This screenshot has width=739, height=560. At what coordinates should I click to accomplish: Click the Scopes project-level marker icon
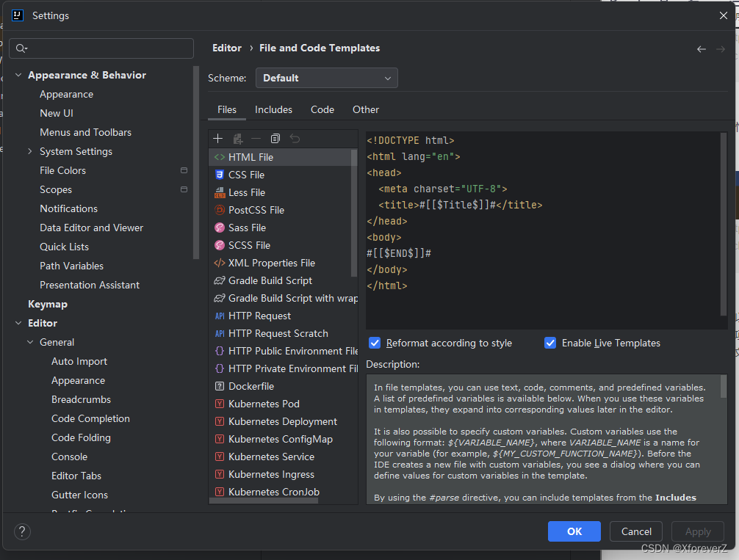[x=184, y=189]
